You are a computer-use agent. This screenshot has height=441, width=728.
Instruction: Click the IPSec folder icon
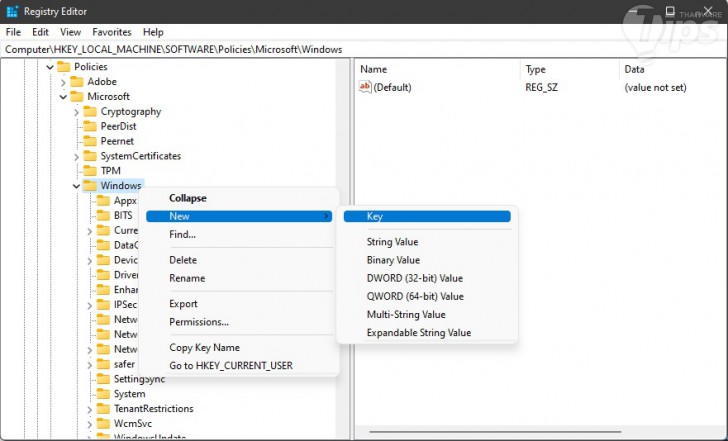click(x=103, y=305)
